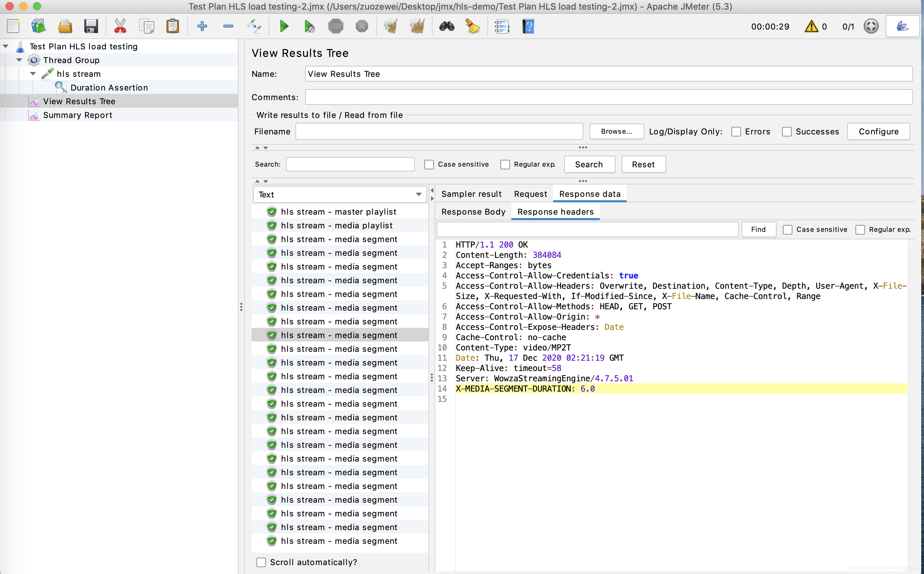Click the binoculars Search icon
Viewport: 924px width, 574px height.
coord(447,27)
